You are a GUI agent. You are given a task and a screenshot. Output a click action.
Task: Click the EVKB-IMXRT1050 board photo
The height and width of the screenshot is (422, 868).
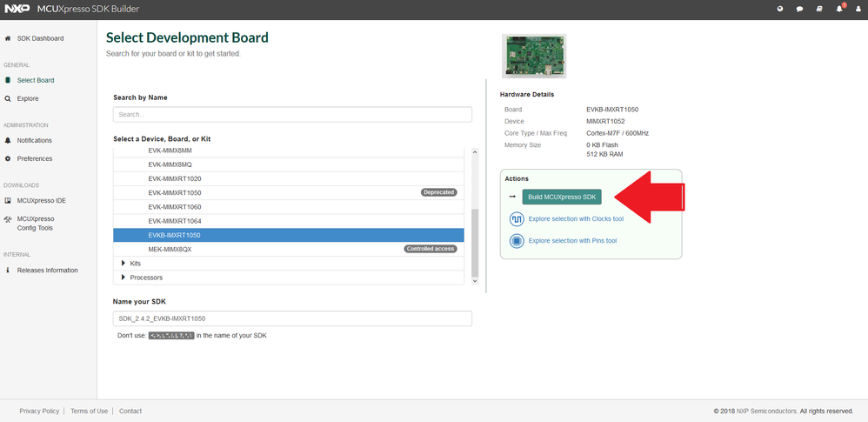click(534, 56)
